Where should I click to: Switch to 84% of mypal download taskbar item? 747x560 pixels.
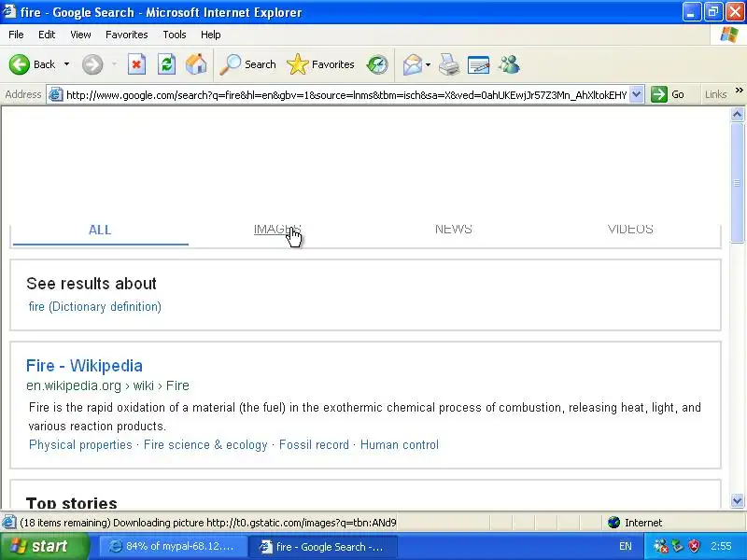tap(173, 546)
